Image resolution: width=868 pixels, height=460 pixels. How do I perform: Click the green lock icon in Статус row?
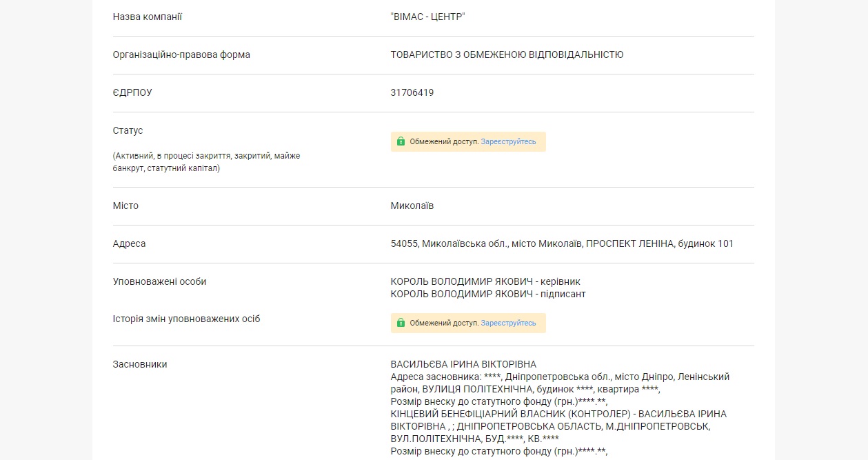click(401, 142)
